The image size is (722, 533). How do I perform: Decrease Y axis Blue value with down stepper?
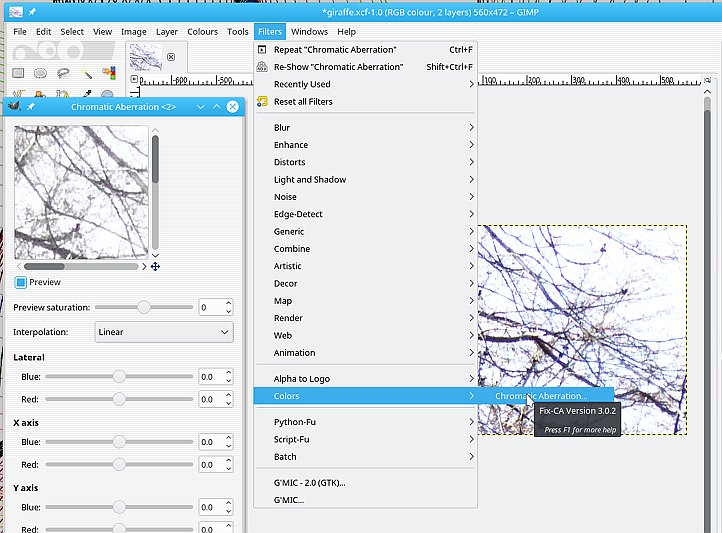coord(229,511)
